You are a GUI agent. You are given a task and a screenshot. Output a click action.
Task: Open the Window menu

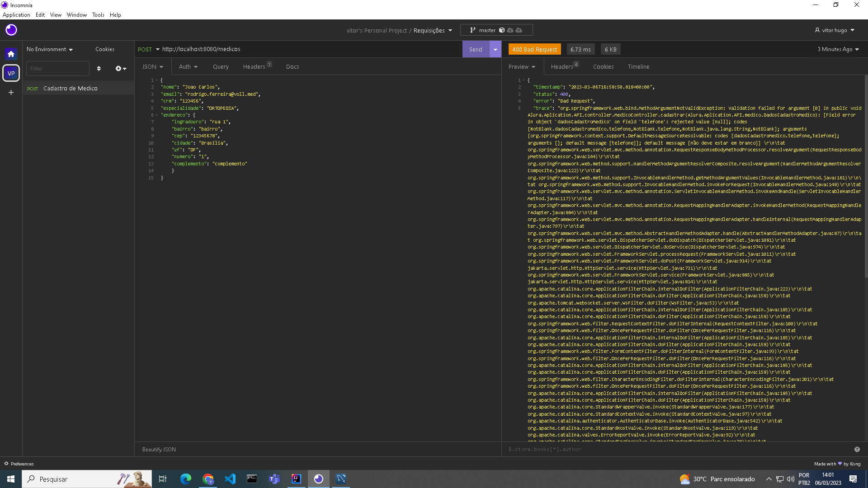[77, 15]
